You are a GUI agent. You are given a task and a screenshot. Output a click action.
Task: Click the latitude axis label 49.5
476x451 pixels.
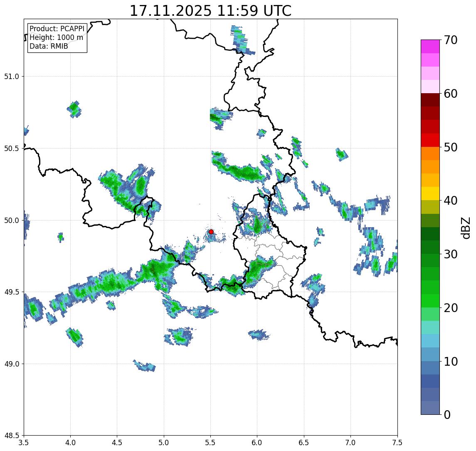click(x=12, y=292)
